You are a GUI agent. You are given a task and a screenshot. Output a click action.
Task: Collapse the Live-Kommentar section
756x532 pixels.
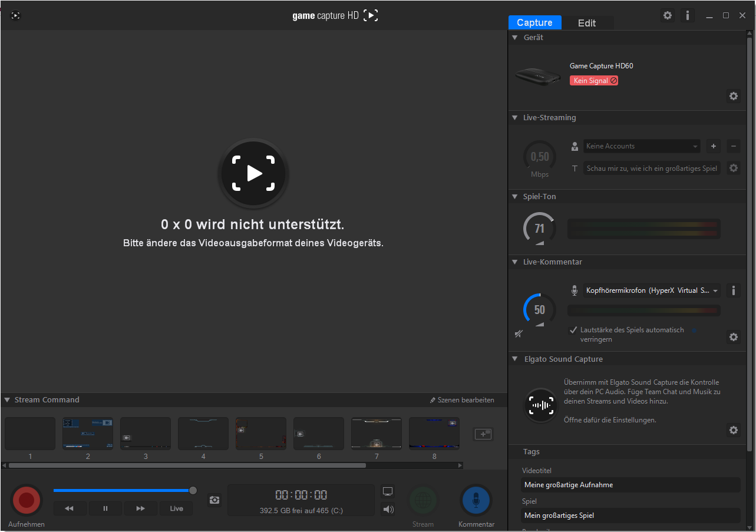514,262
